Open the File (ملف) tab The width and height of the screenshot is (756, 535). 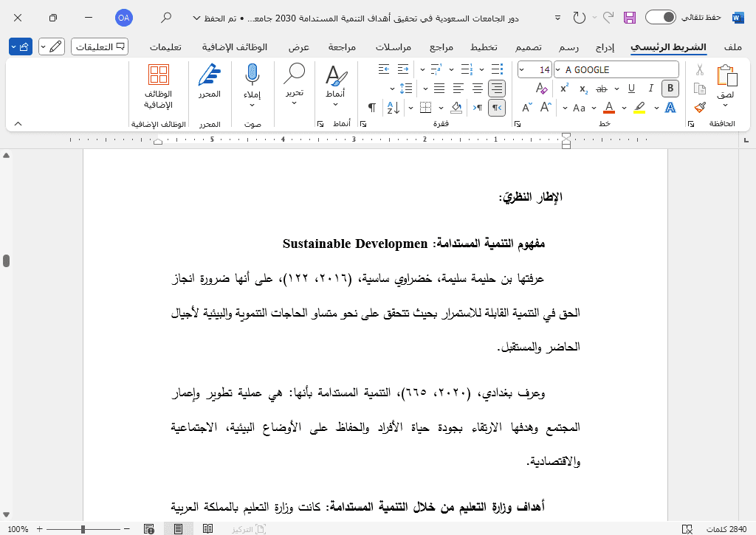point(732,46)
